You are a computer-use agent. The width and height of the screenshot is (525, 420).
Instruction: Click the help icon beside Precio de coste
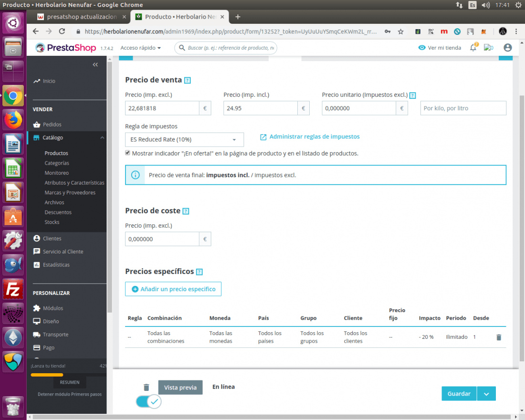(x=186, y=211)
